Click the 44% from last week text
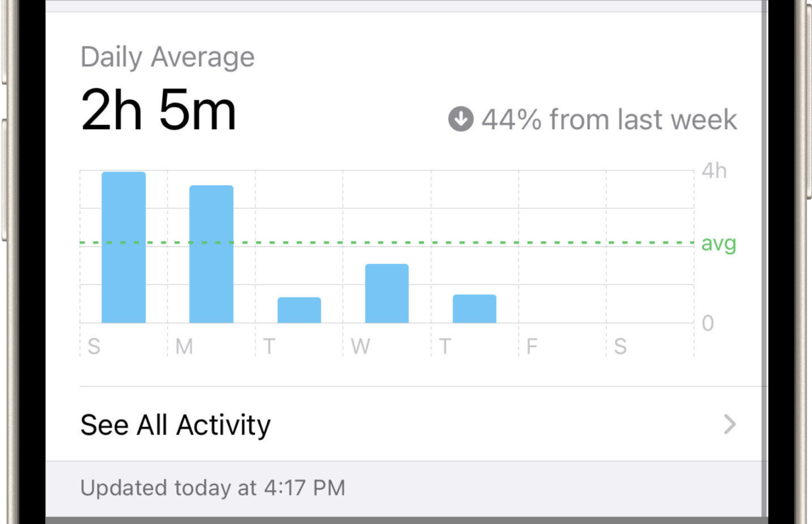812x524 pixels. 609,119
